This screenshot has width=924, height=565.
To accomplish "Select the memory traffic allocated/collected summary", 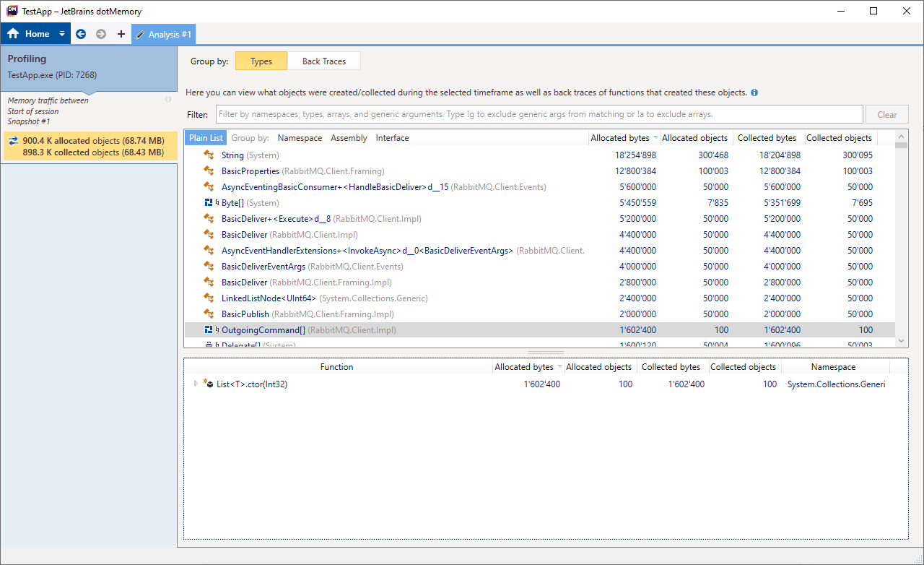I will tap(89, 147).
